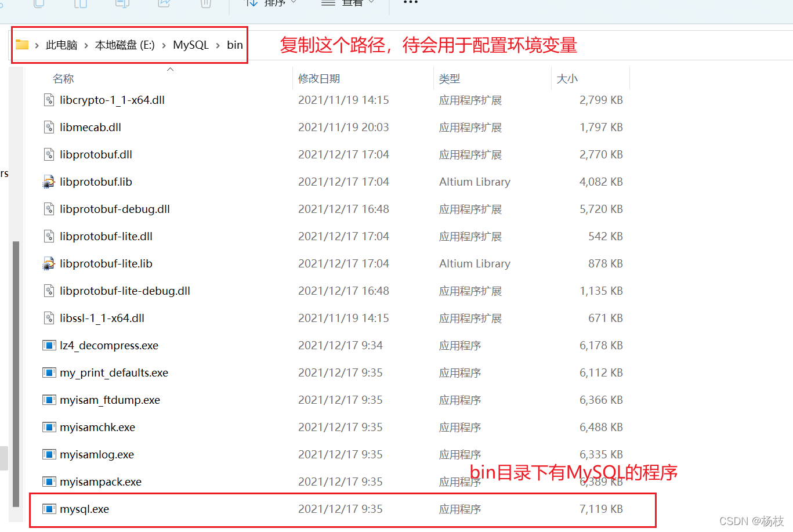The image size is (793, 532).
Task: Click the libprotobuf-debug.dll file icon
Action: pyautogui.click(x=49, y=209)
